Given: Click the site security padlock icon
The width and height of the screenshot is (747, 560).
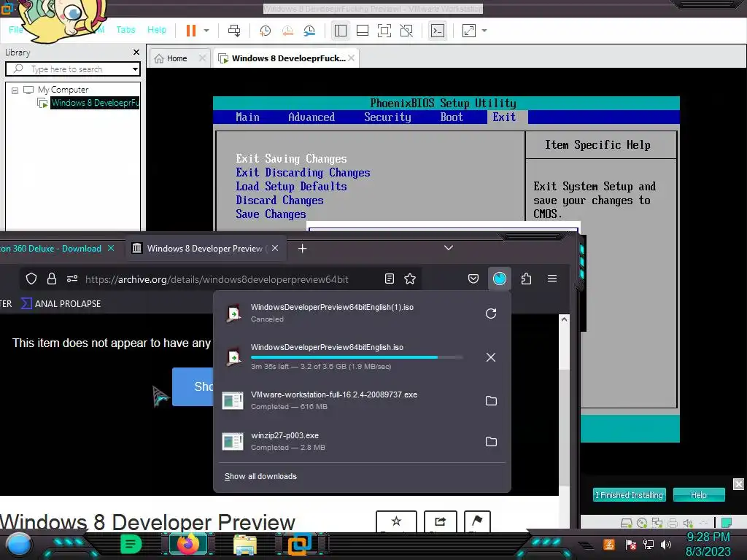Looking at the screenshot, I should [52, 279].
